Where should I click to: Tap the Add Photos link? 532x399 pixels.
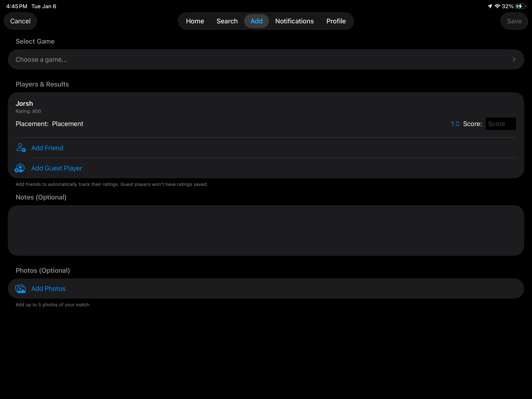[48, 289]
